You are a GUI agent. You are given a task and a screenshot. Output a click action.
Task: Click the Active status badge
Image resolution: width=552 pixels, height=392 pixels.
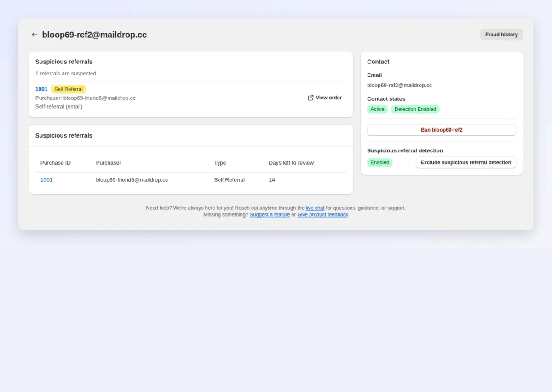tap(377, 109)
